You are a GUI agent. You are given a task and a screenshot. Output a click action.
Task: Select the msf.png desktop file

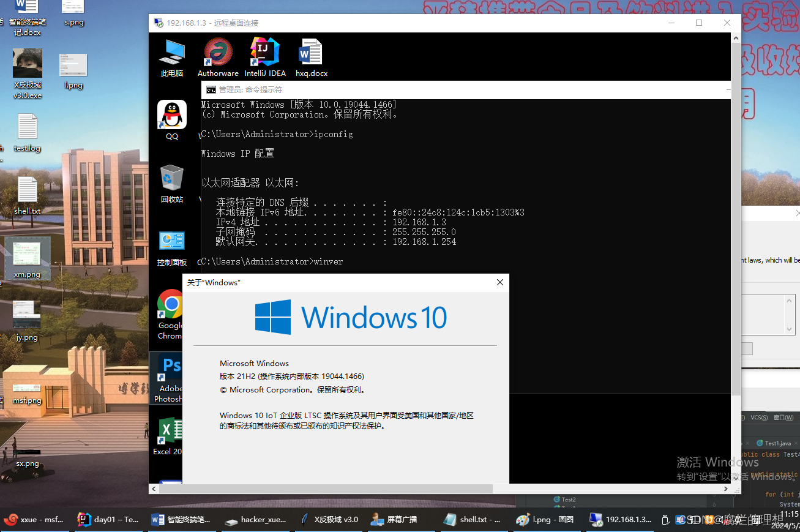pos(27,394)
